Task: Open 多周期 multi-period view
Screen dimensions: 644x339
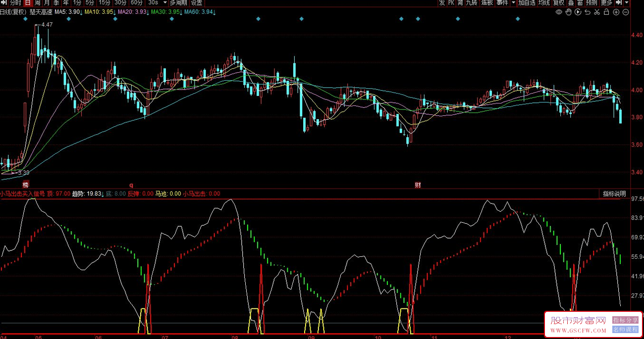Action: tap(178, 2)
